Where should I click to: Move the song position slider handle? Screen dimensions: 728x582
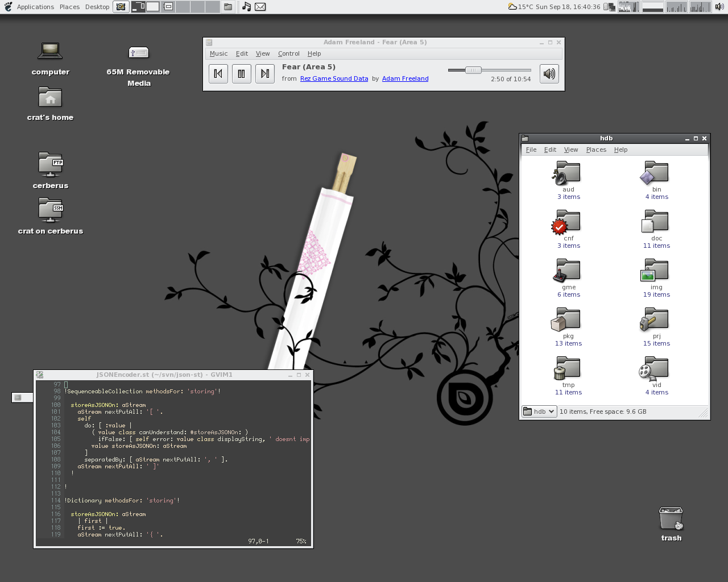[473, 70]
